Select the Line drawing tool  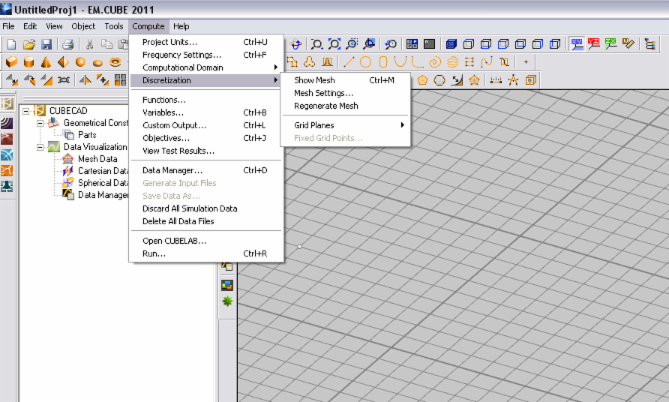point(350,62)
